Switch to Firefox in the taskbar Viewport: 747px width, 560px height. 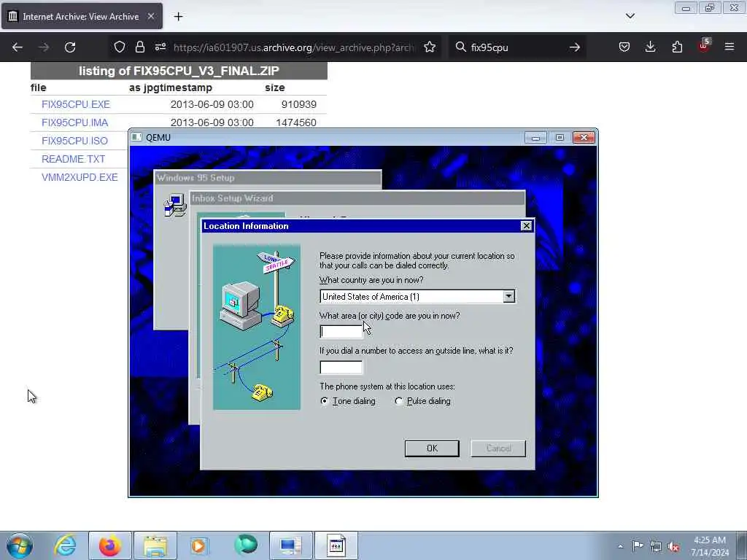click(109, 545)
